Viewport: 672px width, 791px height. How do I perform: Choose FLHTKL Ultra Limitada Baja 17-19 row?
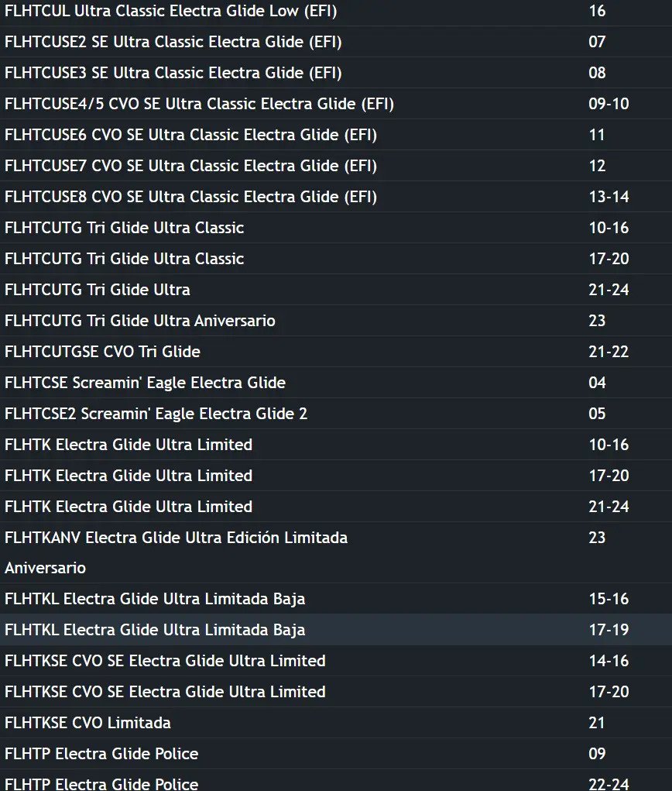coord(336,630)
